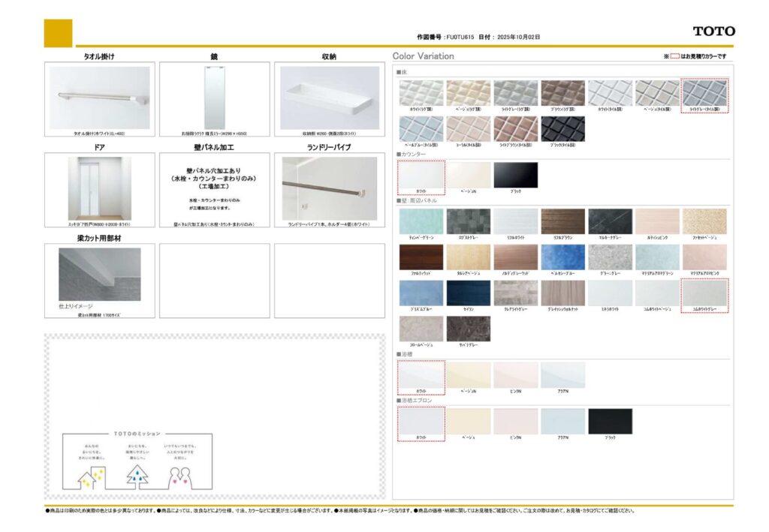Pick the dark navy wall panel swatch
Image resolution: width=769 pixels, height=532 pixels.
click(468, 293)
